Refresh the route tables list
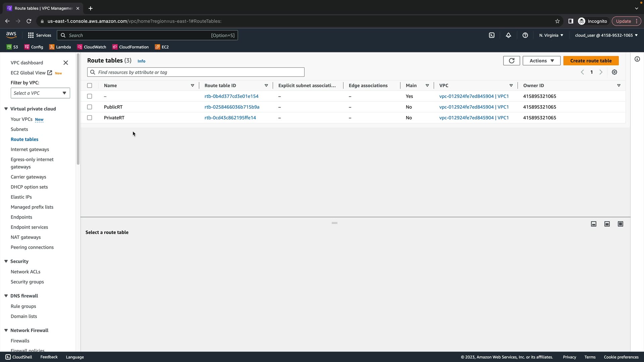 pyautogui.click(x=512, y=61)
